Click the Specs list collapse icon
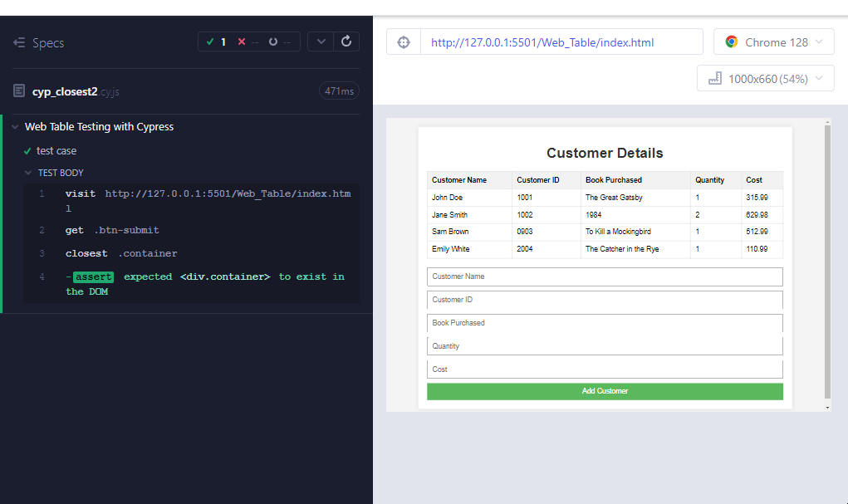The image size is (848, 504). click(19, 42)
